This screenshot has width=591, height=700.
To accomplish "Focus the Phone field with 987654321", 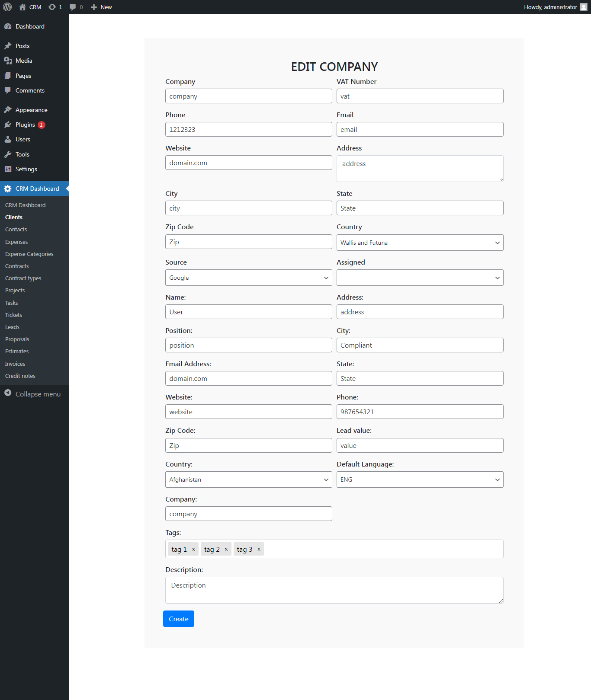I will [x=420, y=412].
